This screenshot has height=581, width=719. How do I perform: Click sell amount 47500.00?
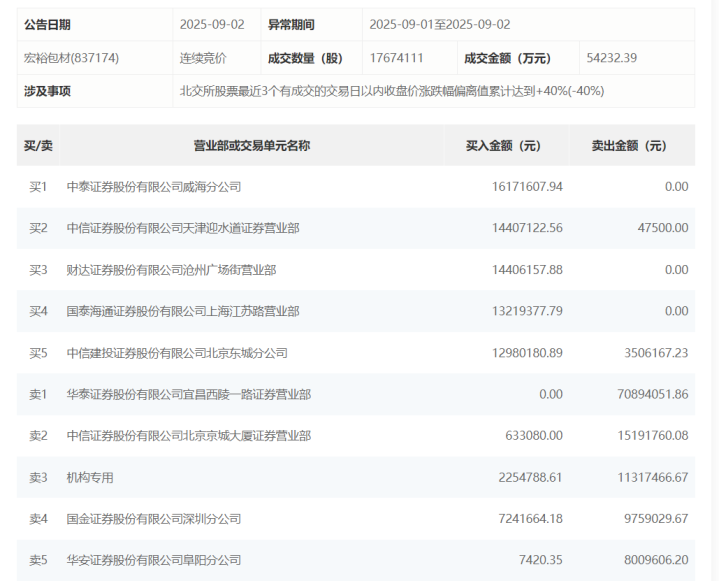coord(663,228)
